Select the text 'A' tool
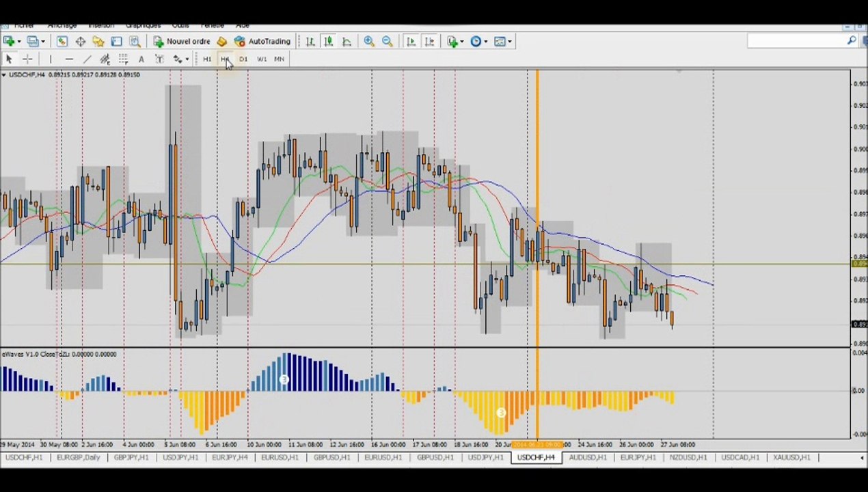This screenshot has height=492, width=868. pos(141,59)
